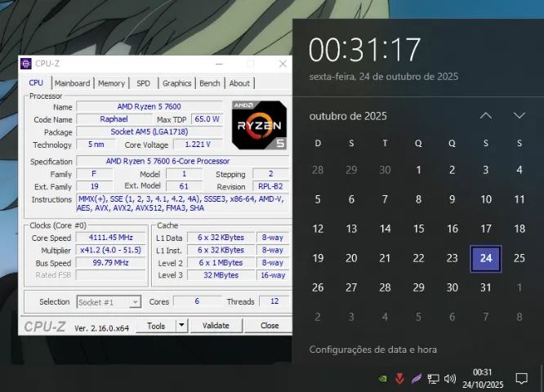544x392 pixels.
Task: Go to previous month with up chevron
Action: [x=486, y=116]
